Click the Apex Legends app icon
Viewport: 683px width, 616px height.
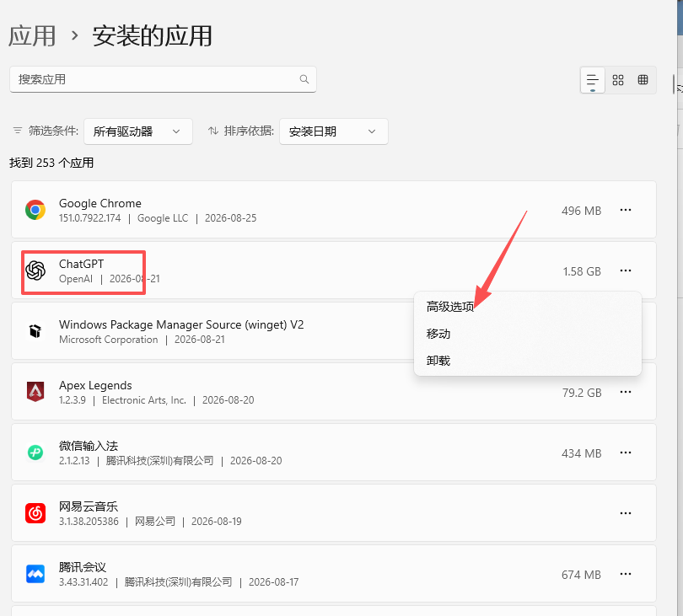click(x=35, y=391)
